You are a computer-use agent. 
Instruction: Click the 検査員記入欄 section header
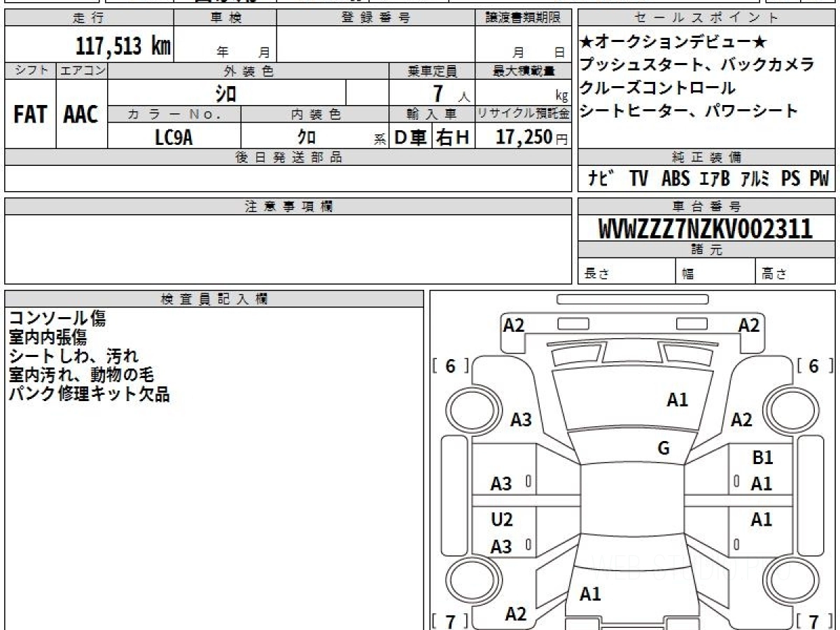pos(214,299)
